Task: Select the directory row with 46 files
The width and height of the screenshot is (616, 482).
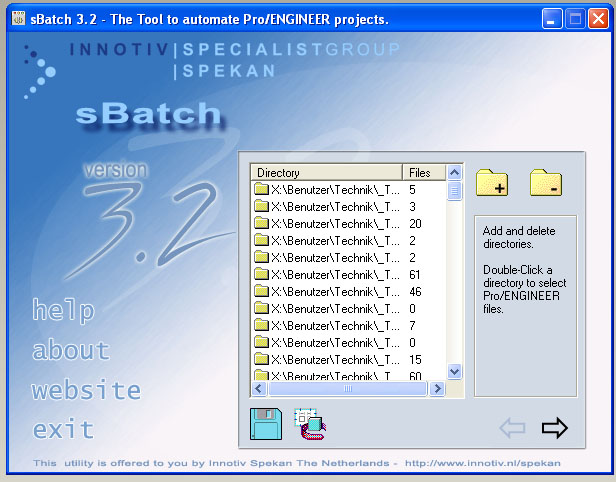Action: point(348,291)
